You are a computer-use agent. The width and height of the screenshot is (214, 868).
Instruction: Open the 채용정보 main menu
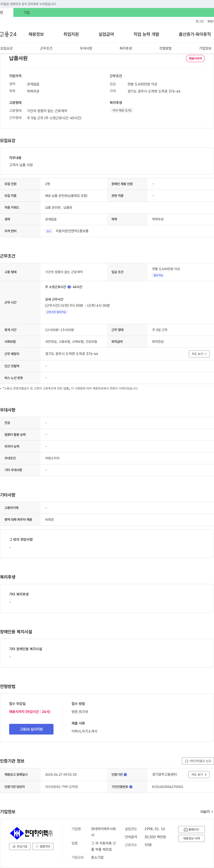tap(36, 34)
